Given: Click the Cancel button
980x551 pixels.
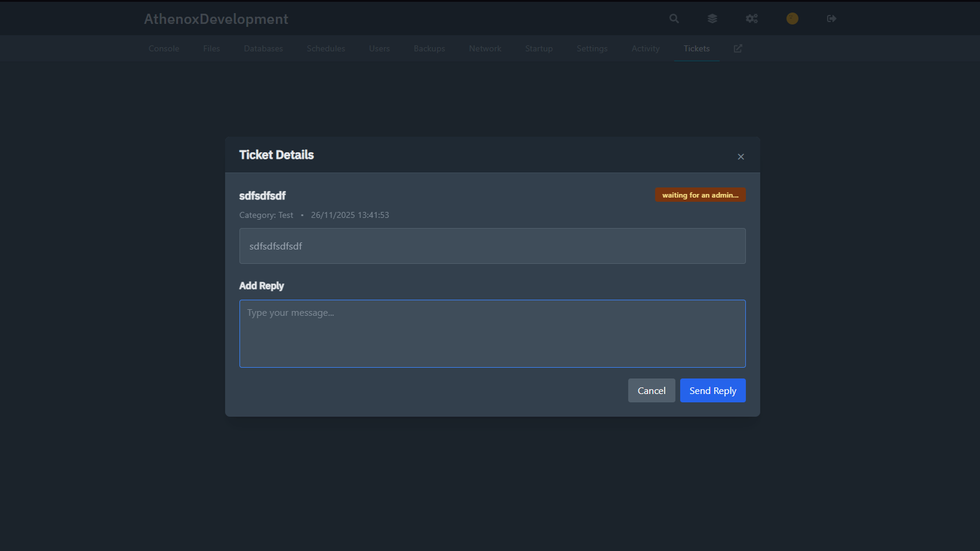Looking at the screenshot, I should 652,390.
